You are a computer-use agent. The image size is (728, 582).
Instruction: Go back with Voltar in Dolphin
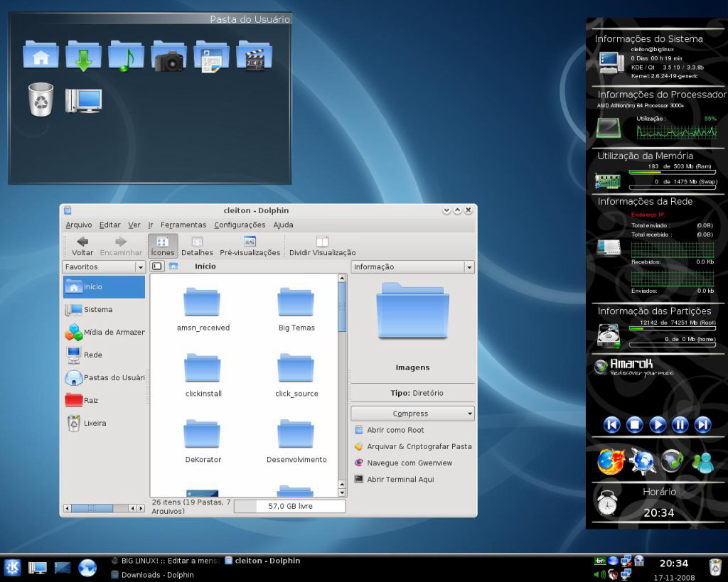(82, 246)
